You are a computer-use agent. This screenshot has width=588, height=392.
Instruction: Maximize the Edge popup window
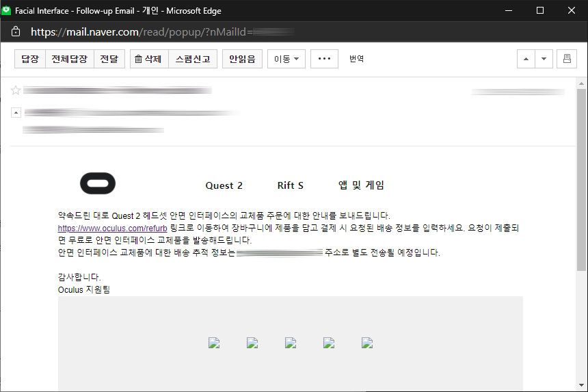(x=540, y=10)
